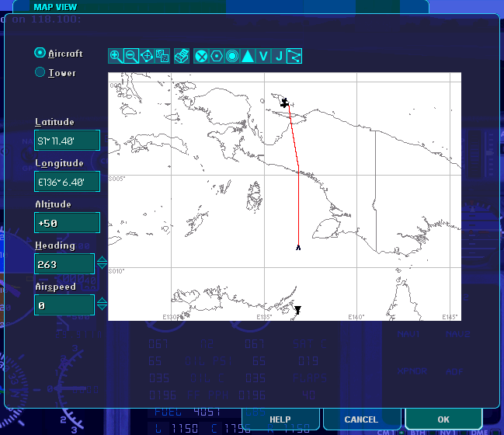Viewport: 504px width, 435px height.
Task: Toggle NDB display (concentric circles icon)
Action: pyautogui.click(x=232, y=56)
